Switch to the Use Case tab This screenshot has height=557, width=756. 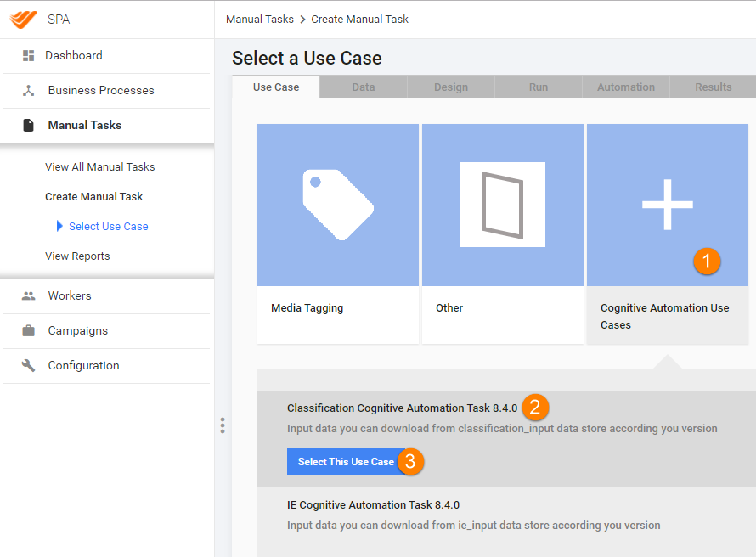[x=276, y=87]
